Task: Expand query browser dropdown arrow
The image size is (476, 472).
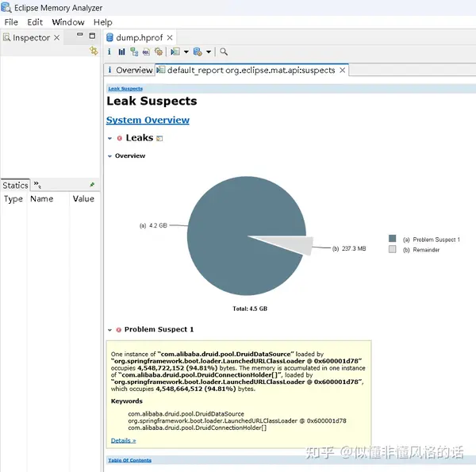Action: (209, 52)
